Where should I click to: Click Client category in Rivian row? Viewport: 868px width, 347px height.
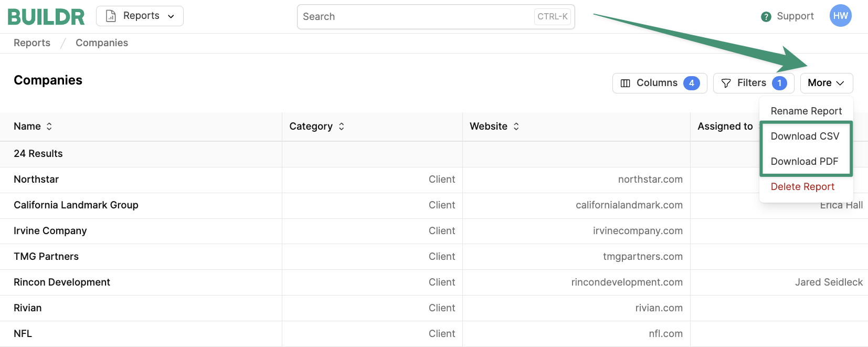pyautogui.click(x=442, y=308)
